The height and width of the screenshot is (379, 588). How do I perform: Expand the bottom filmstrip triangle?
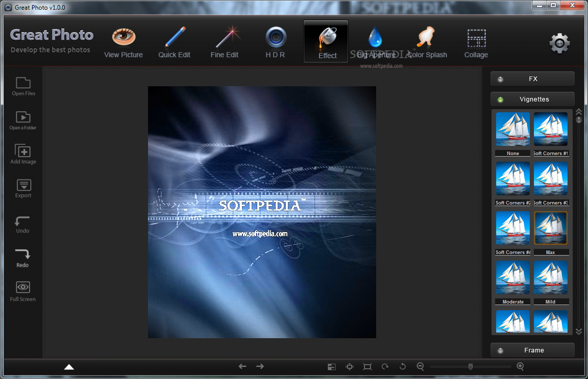coord(69,367)
